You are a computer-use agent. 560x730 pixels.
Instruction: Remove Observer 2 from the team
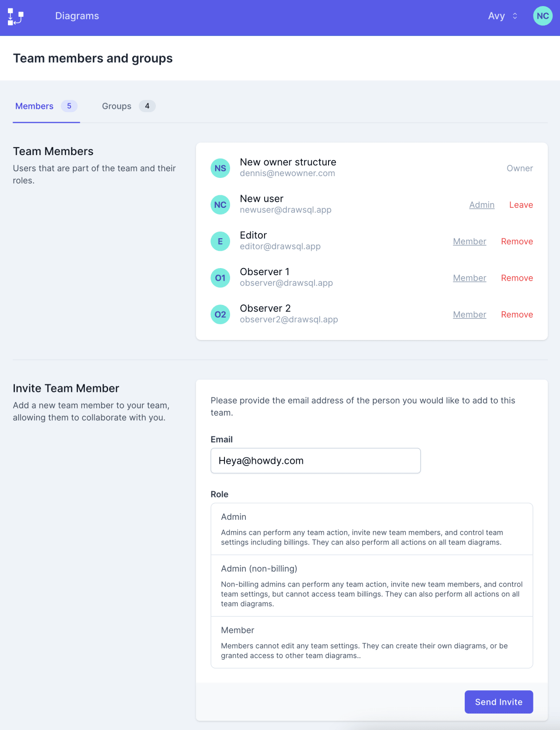517,314
